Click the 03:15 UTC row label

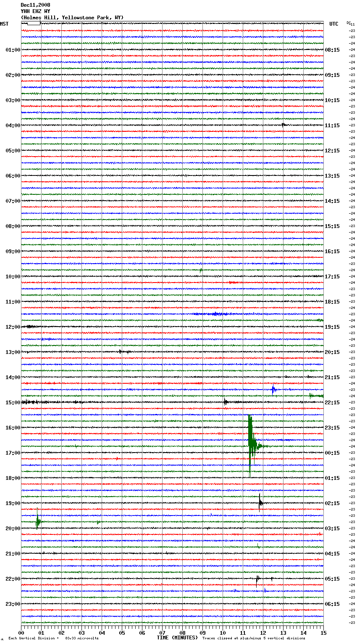(x=332, y=529)
